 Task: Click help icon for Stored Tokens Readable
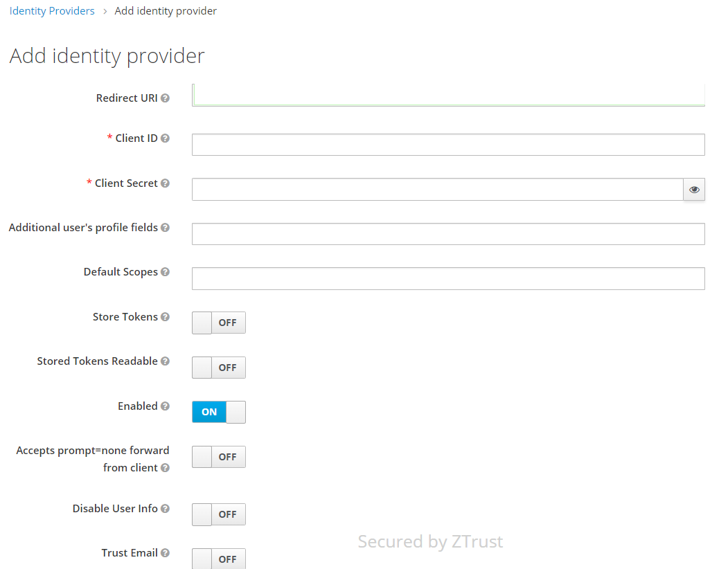click(x=165, y=361)
